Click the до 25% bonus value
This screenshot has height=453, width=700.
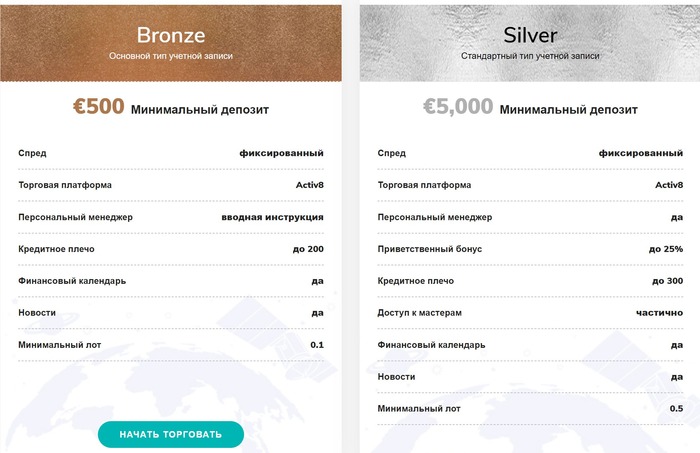click(665, 249)
